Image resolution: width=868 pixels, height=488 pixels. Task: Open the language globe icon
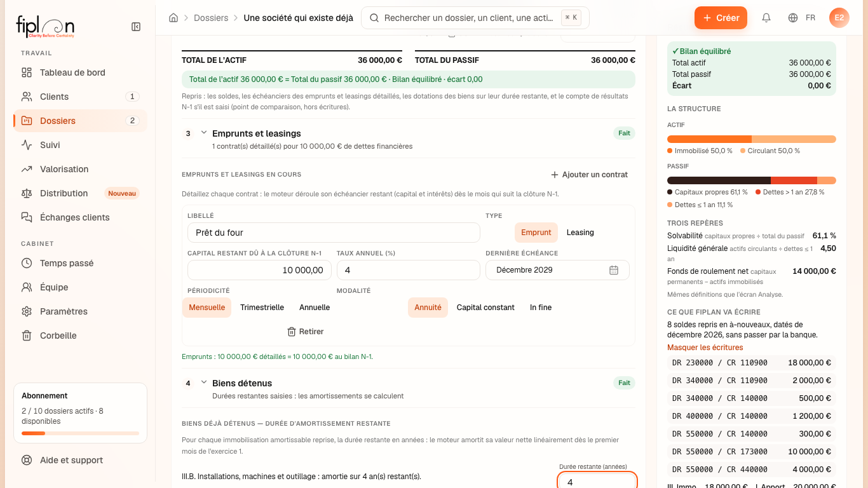coord(793,18)
